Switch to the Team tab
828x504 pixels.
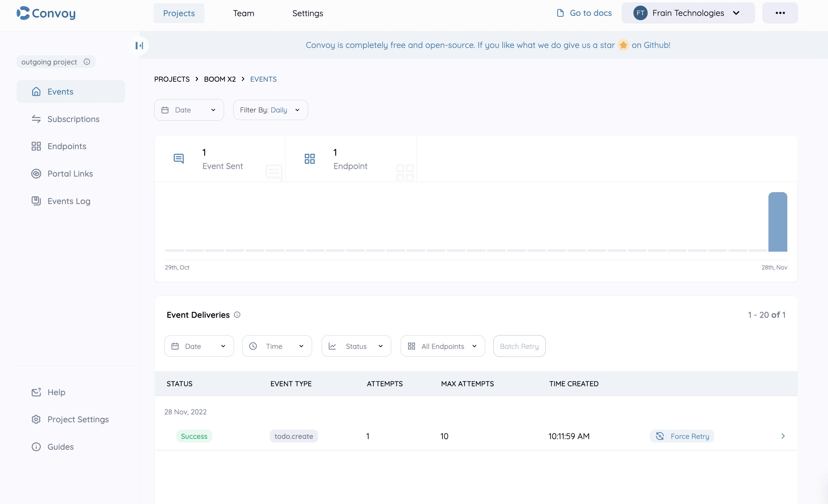[x=243, y=13]
